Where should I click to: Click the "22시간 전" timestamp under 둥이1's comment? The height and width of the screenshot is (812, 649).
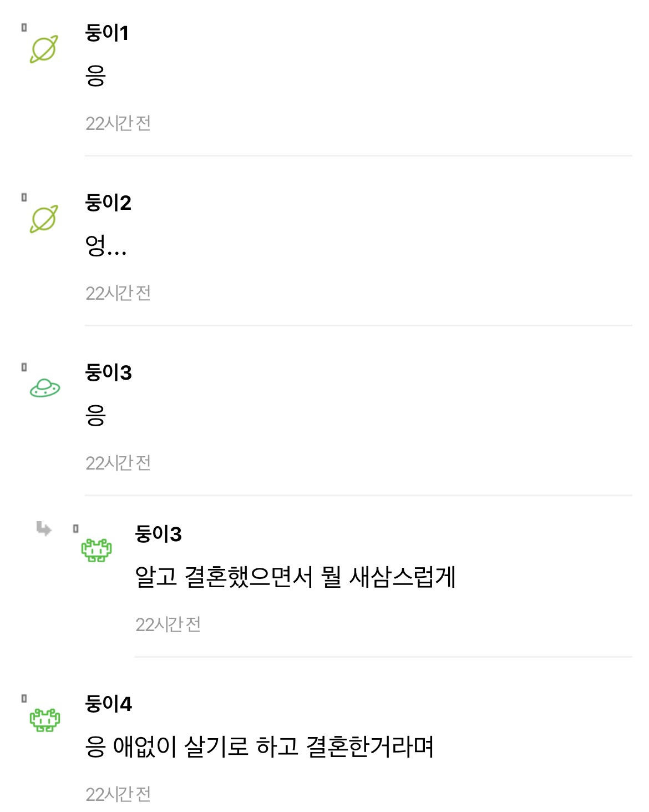(118, 123)
